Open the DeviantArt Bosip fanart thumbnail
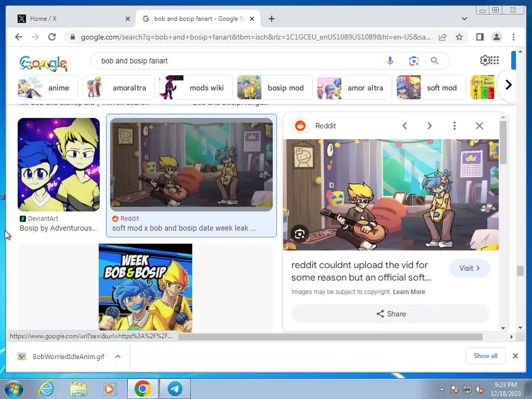Viewport: 532px width, 399px height. 59,165
